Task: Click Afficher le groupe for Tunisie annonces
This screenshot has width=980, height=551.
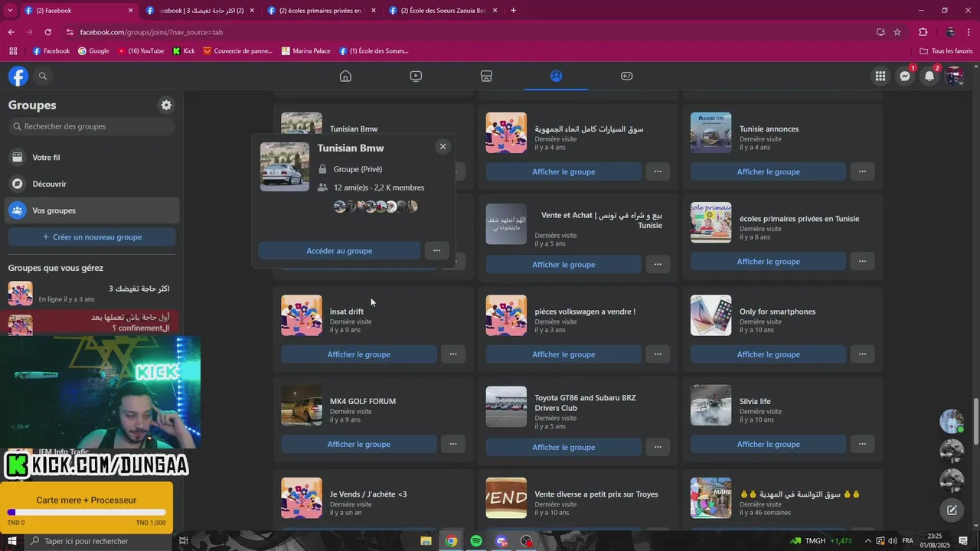Action: (x=768, y=171)
